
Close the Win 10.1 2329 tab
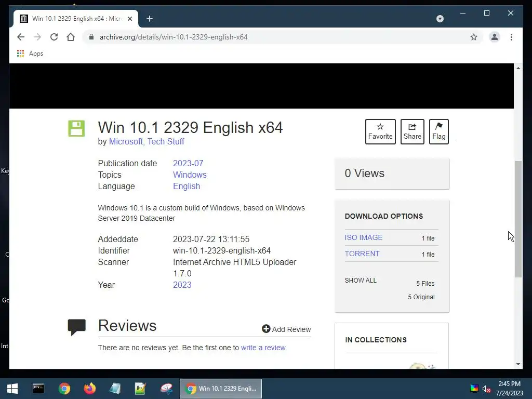[129, 19]
